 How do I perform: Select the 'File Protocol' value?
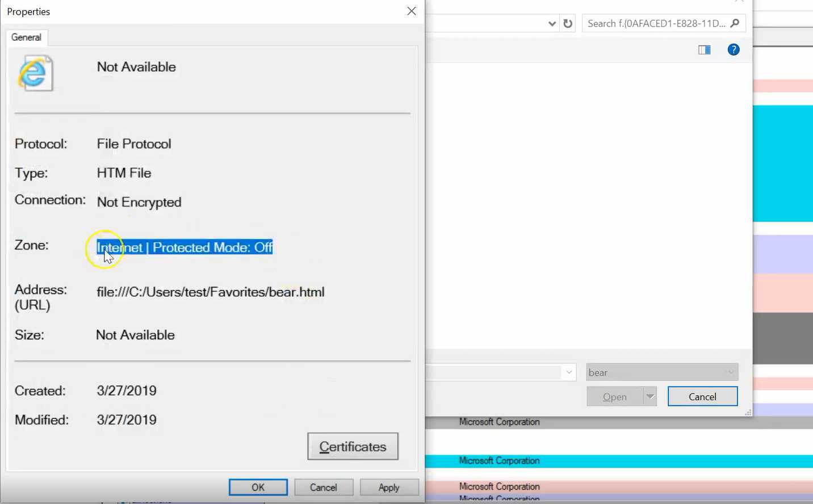coord(134,144)
